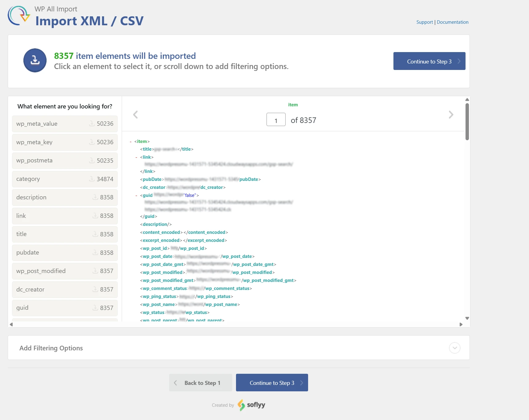Click the download icon beside the title element
Screen dimensions: 529x420
(95, 234)
